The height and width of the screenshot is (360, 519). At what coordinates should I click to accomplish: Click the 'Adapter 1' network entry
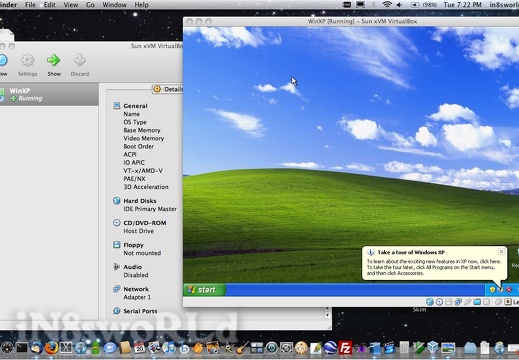pyautogui.click(x=137, y=297)
